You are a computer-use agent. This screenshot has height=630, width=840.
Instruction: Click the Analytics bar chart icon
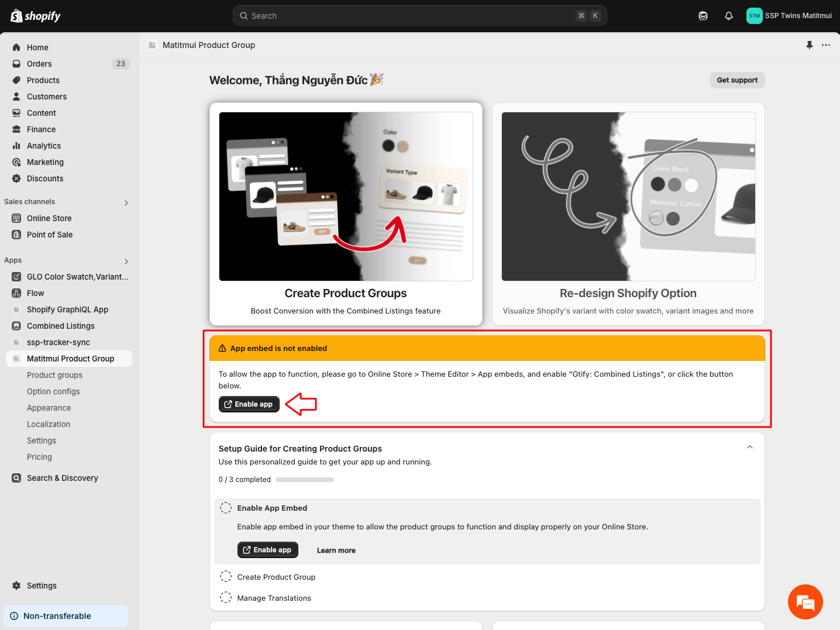tap(16, 146)
